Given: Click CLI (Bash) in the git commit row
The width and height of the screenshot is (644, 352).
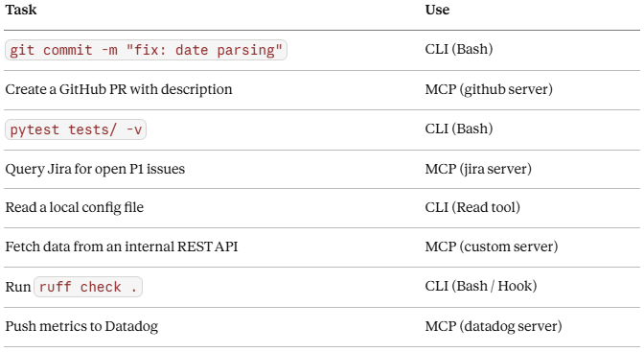Looking at the screenshot, I should coord(459,49).
